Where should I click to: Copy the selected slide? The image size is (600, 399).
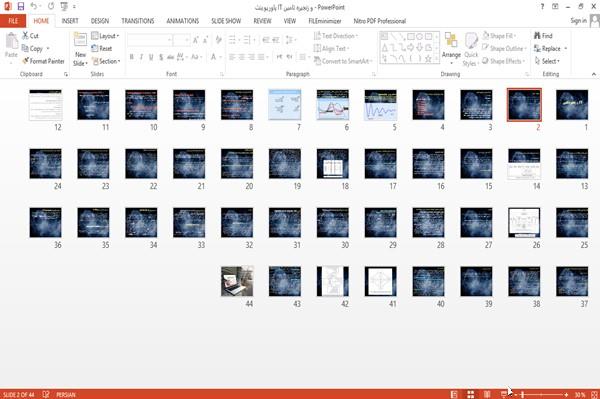pyautogui.click(x=32, y=49)
